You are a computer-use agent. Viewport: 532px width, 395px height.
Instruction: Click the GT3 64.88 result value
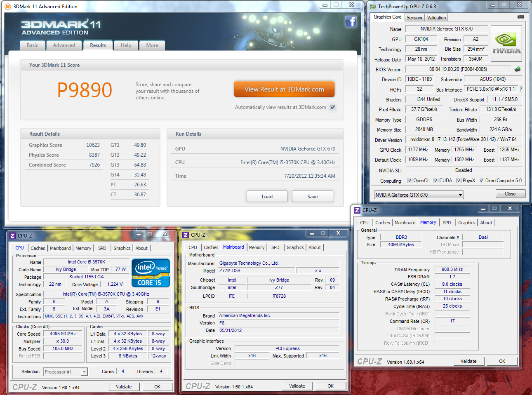point(140,165)
